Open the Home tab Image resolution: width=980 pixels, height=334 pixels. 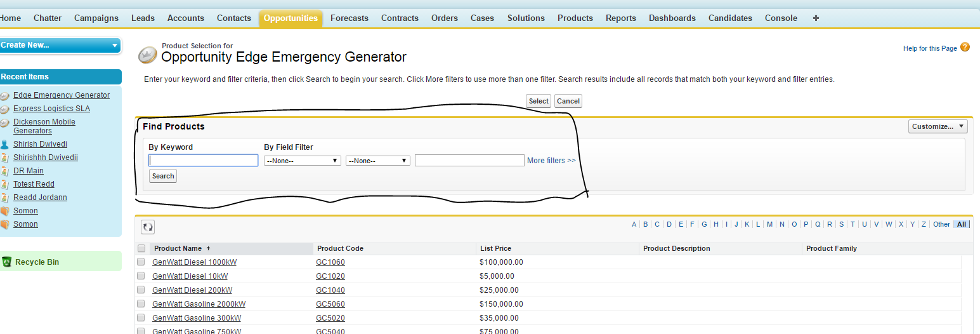tap(11, 18)
